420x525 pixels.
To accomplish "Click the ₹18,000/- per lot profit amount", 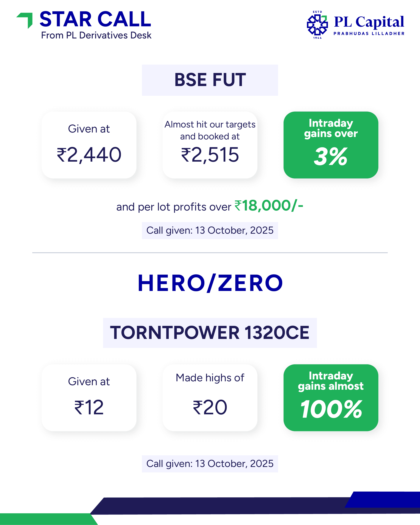I will click(x=269, y=206).
